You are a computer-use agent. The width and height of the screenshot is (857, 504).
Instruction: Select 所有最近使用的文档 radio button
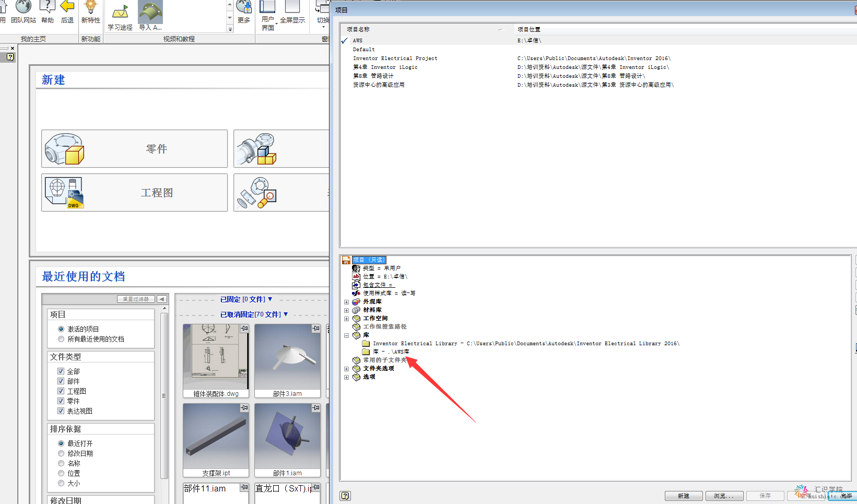tap(61, 339)
